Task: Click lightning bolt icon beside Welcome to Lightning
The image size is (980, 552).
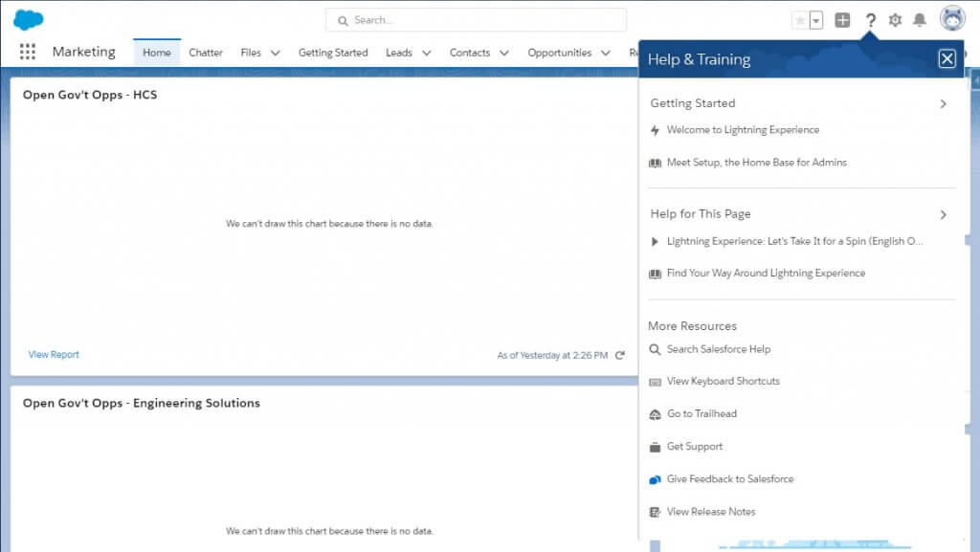Action: tap(655, 130)
